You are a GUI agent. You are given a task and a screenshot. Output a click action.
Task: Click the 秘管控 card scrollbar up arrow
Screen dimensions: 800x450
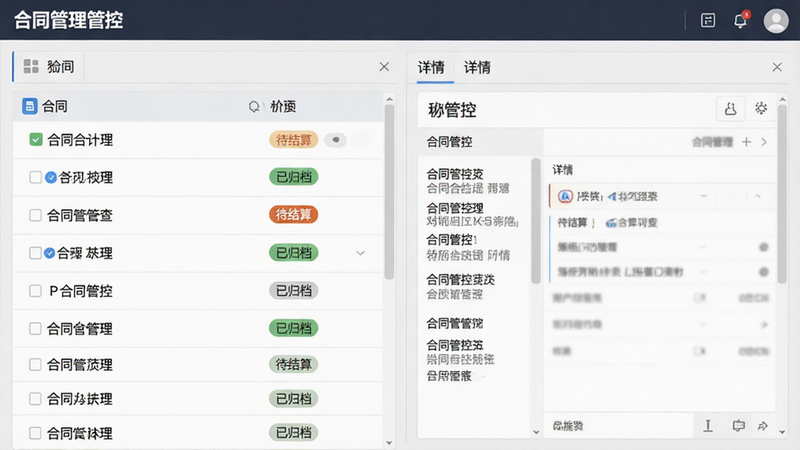click(x=782, y=99)
